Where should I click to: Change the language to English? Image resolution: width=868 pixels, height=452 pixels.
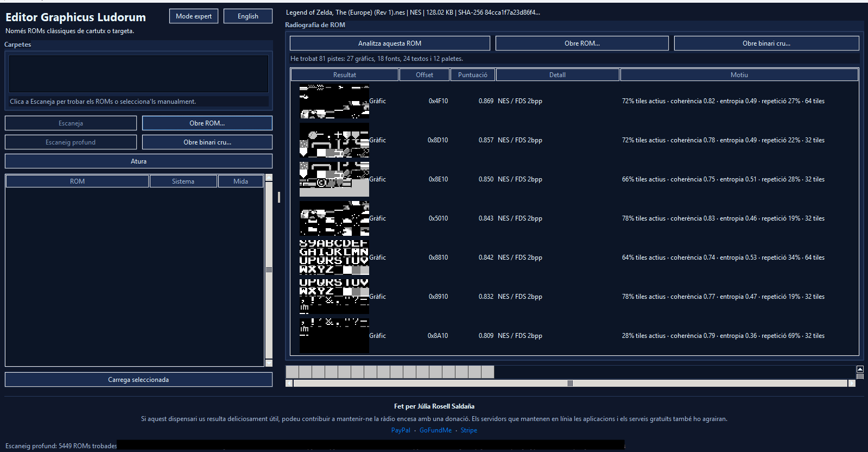(x=248, y=16)
